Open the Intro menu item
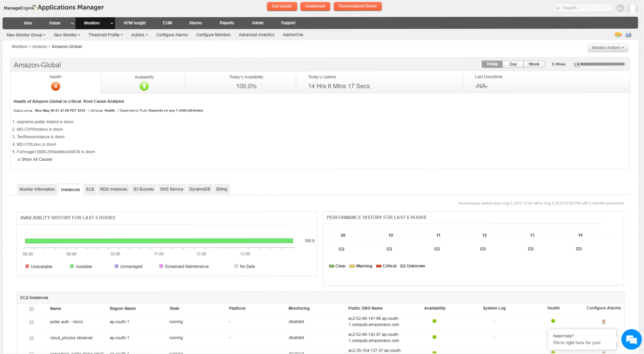 pyautogui.click(x=28, y=23)
